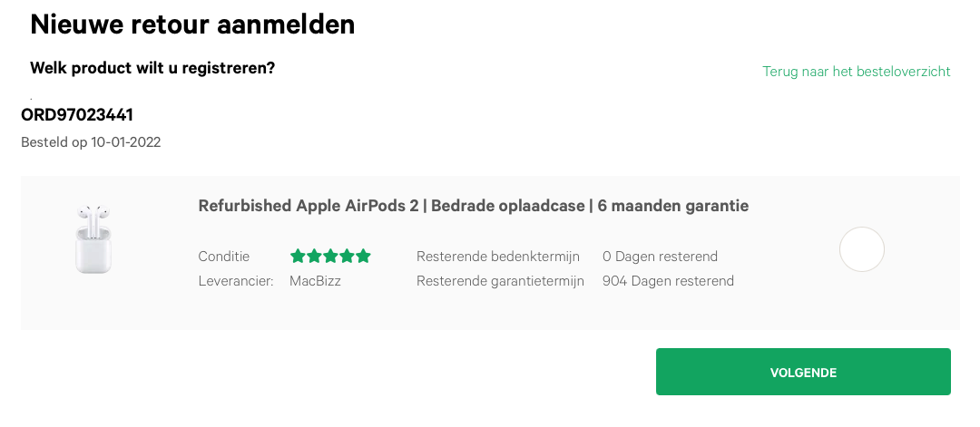Click the first green star icon

299,256
